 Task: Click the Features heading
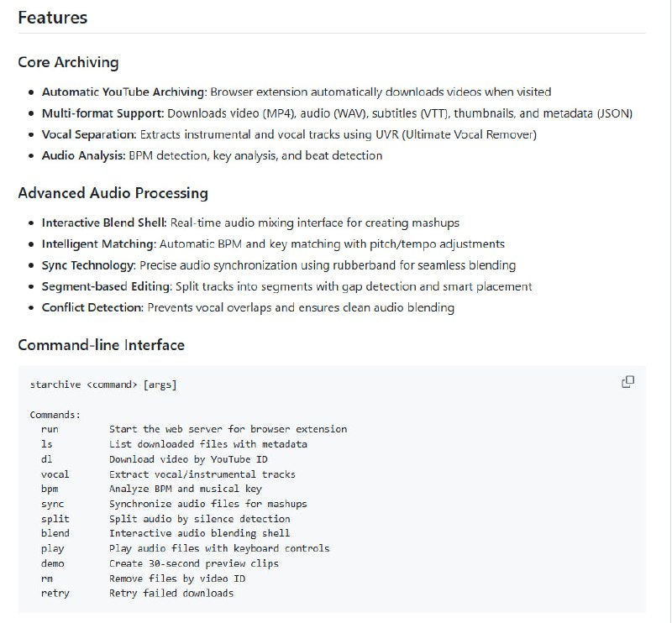(x=52, y=17)
